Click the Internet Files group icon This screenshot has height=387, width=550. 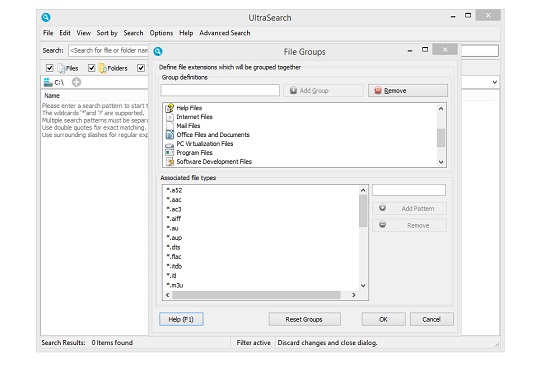point(170,117)
